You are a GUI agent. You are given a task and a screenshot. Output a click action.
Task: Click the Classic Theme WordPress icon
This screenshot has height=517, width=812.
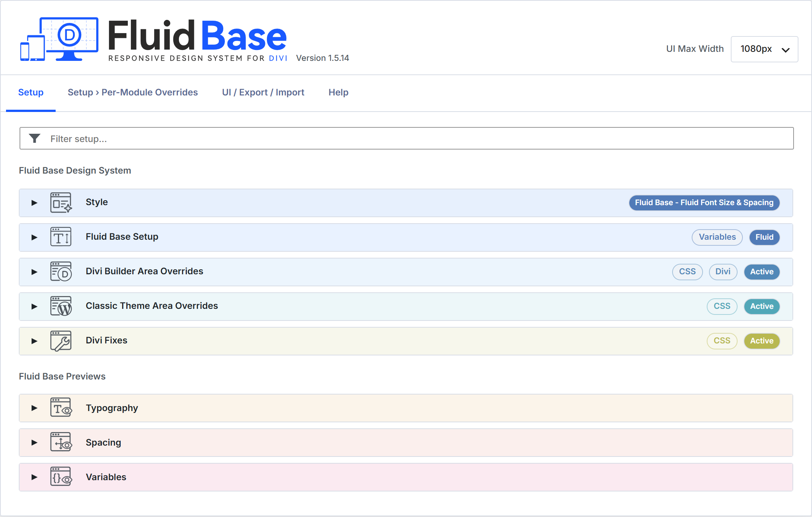[x=61, y=306]
